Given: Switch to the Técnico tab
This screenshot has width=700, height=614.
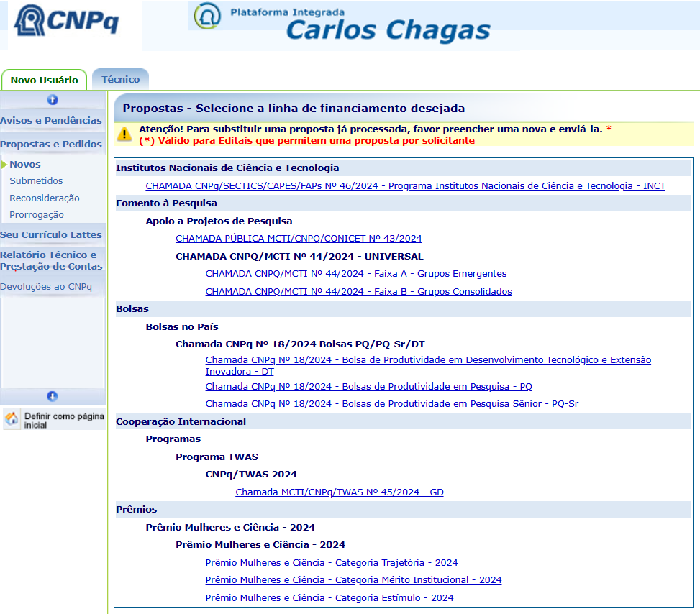Looking at the screenshot, I should (120, 79).
